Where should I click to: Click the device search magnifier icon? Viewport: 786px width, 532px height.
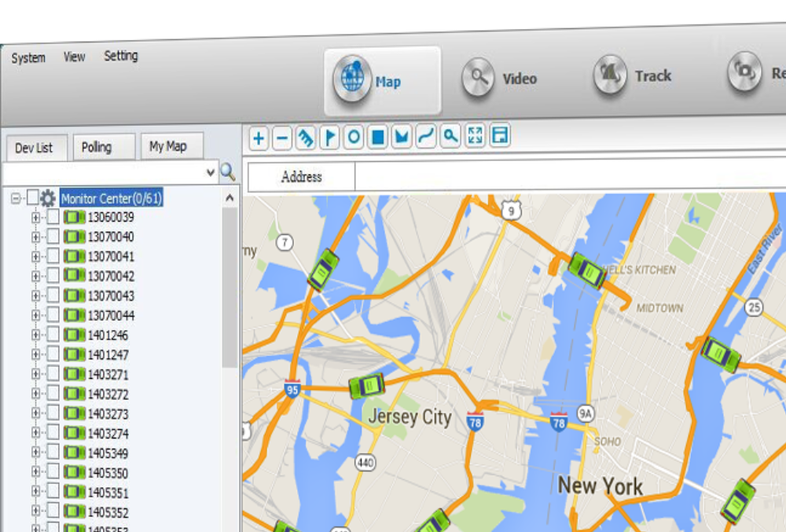pyautogui.click(x=228, y=172)
